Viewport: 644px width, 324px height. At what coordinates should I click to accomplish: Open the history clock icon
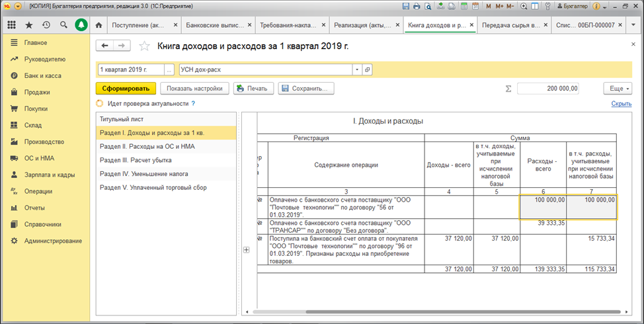click(x=46, y=25)
